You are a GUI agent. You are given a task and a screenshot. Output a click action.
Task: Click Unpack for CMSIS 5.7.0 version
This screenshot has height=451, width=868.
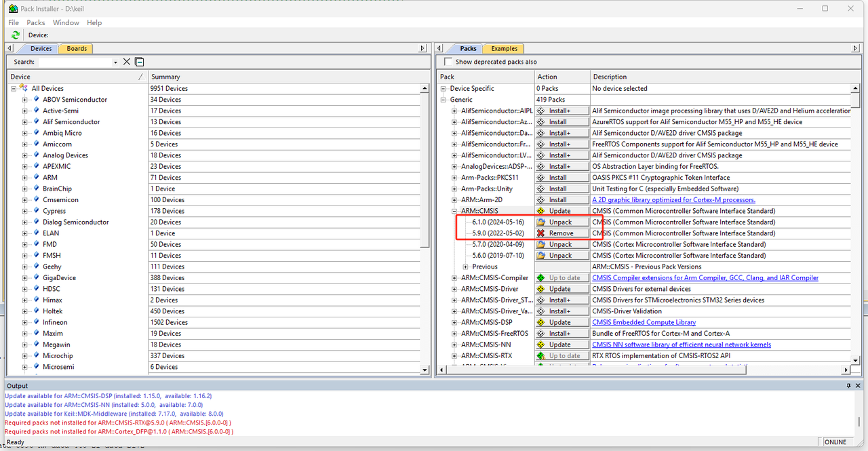562,244
